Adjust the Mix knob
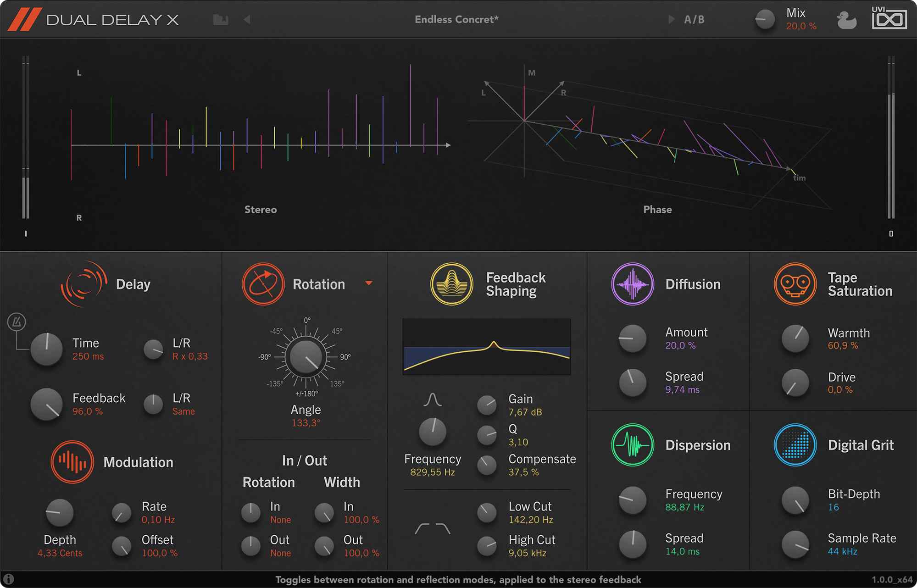 [x=765, y=19]
